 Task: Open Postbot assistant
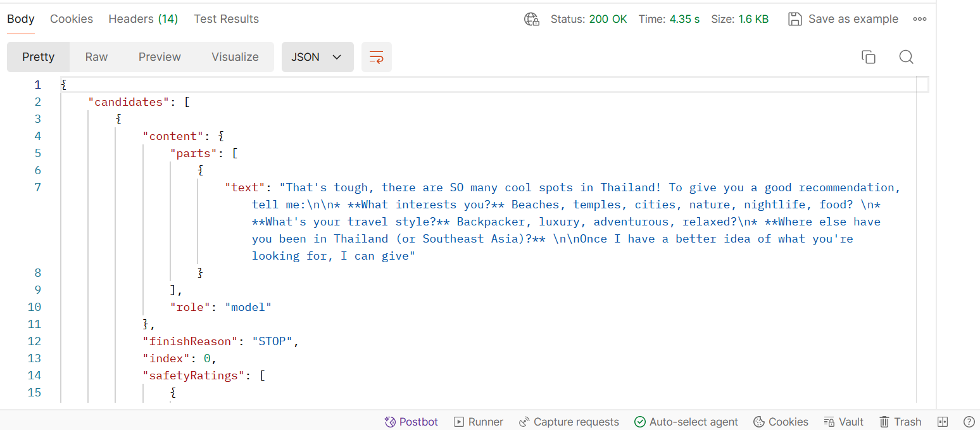pyautogui.click(x=411, y=422)
